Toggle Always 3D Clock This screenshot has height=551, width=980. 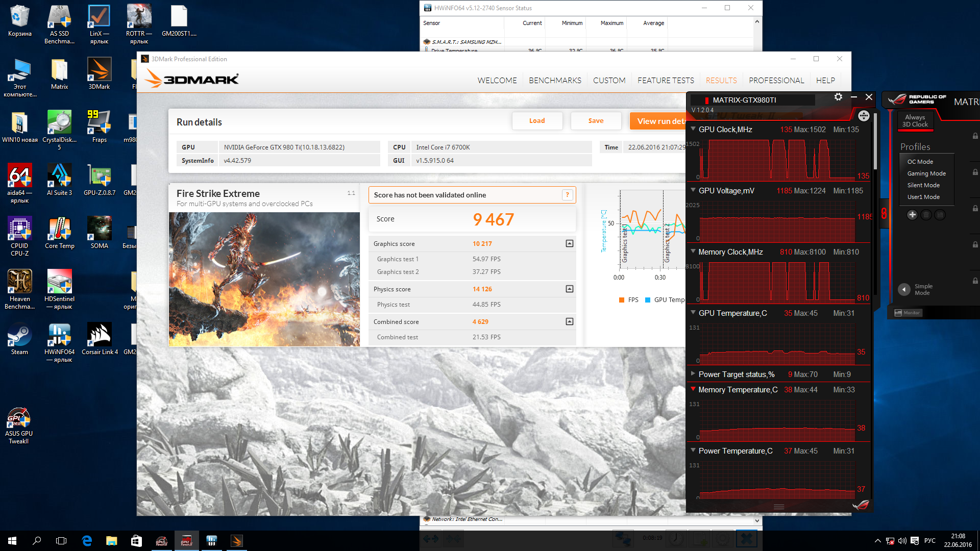click(915, 121)
